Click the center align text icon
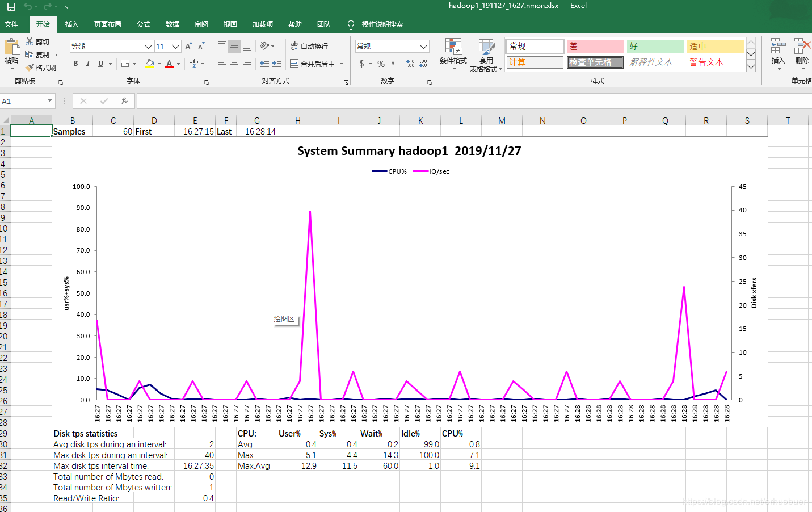The width and height of the screenshot is (812, 512). [x=234, y=64]
